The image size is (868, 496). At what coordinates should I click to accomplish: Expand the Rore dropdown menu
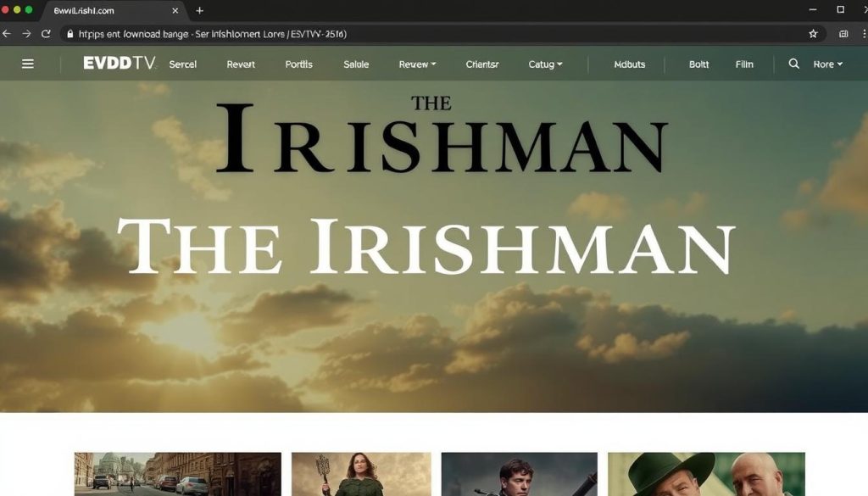(828, 64)
